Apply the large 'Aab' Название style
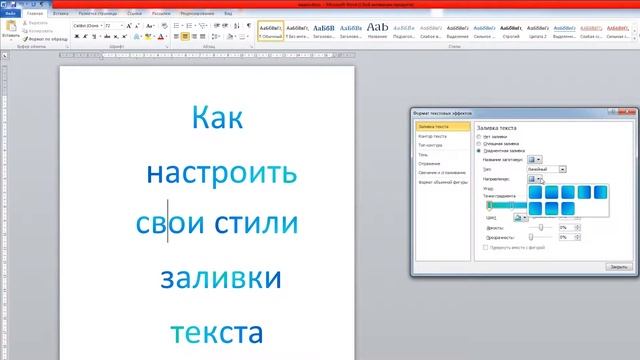Image resolution: width=640 pixels, height=360 pixels. click(377, 31)
